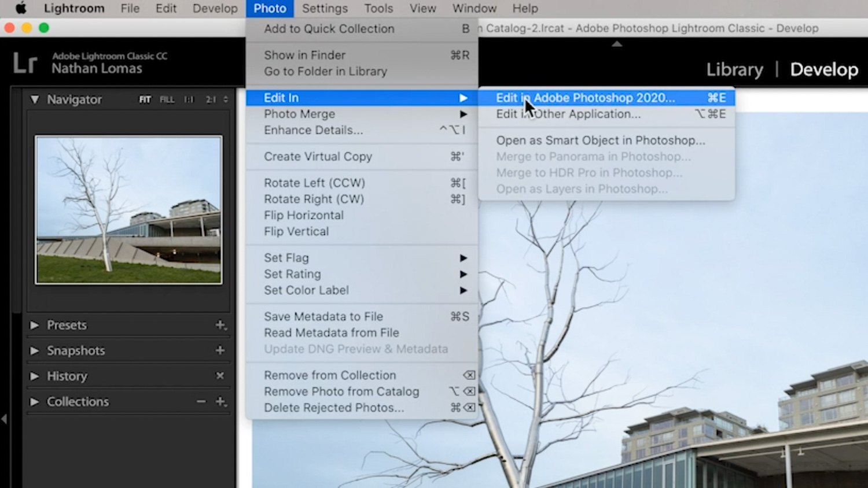Add a snapshot using the Snapshots plus icon
868x488 pixels.
click(x=219, y=350)
